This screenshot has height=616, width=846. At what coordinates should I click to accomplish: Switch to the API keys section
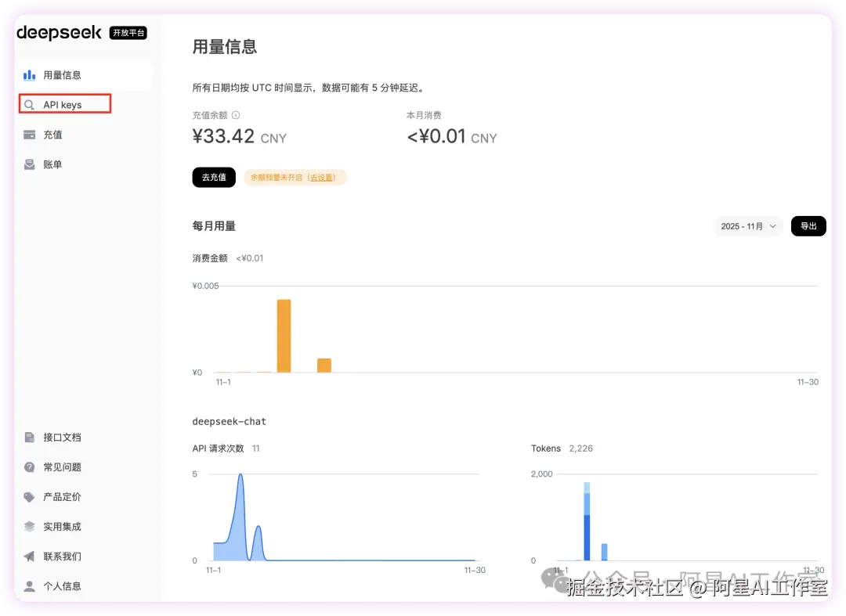click(63, 103)
